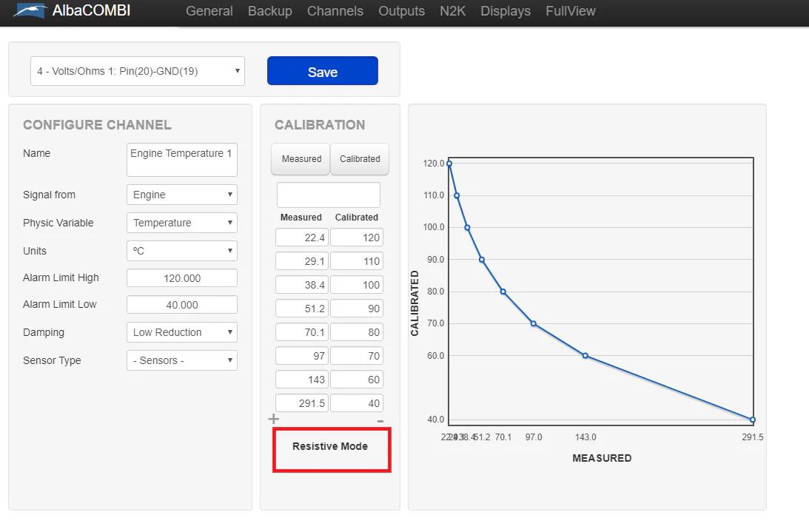The width and height of the screenshot is (809, 532).
Task: Click the calibrated value 100 field
Action: (357, 285)
